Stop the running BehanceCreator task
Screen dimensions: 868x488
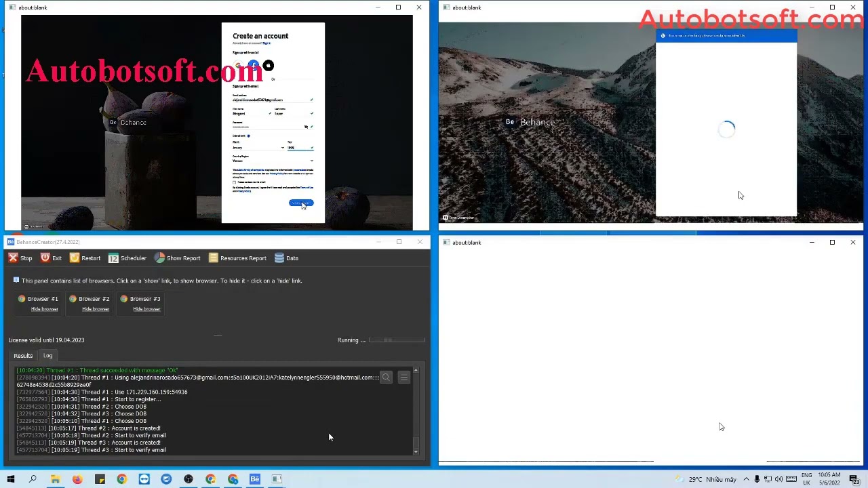[20, 258]
